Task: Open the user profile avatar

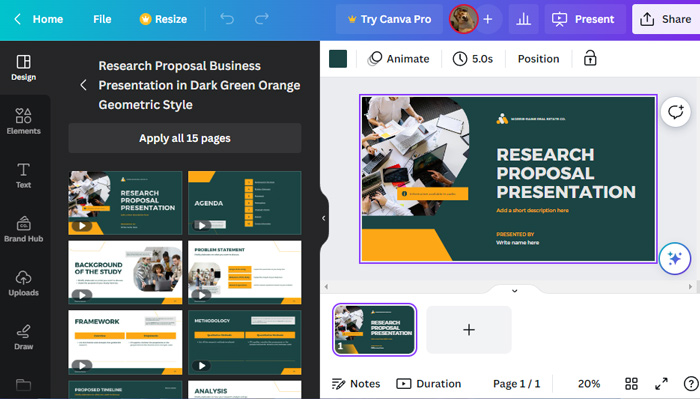Action: coord(463,19)
